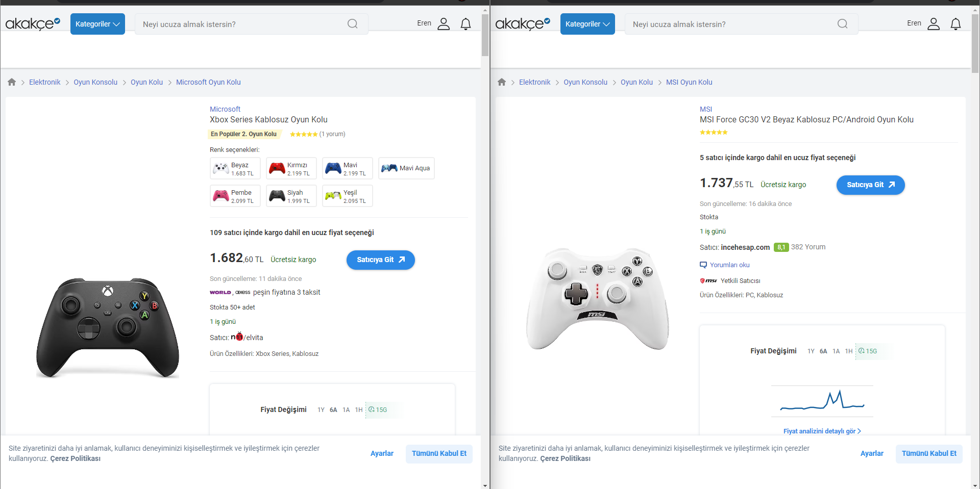980x489 pixels.
Task: Switch Xbox price chart to 1Y range
Action: click(x=321, y=410)
